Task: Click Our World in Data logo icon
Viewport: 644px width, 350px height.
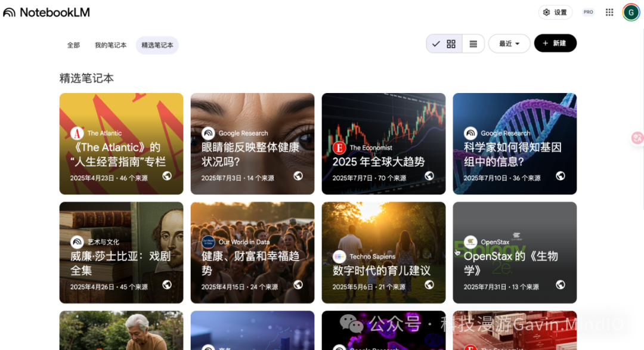Action: point(208,242)
